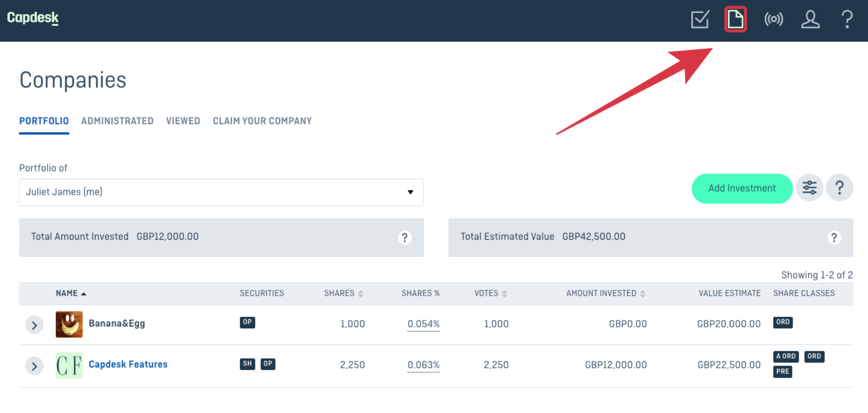Open the documents icon in header
The width and height of the screenshot is (868, 413).
tap(735, 19)
